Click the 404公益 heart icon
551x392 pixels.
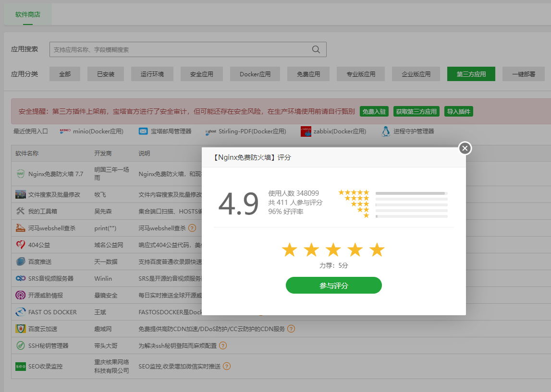click(20, 245)
